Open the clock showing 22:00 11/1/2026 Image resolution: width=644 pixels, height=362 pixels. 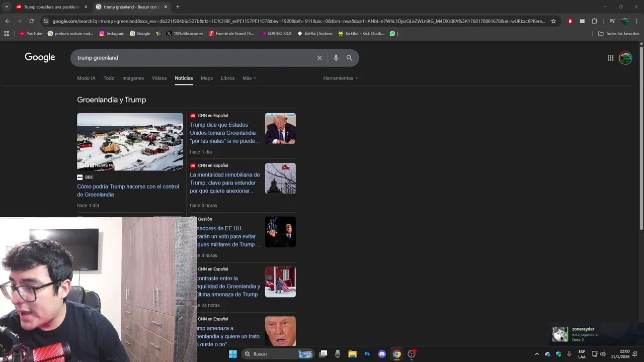pos(620,354)
